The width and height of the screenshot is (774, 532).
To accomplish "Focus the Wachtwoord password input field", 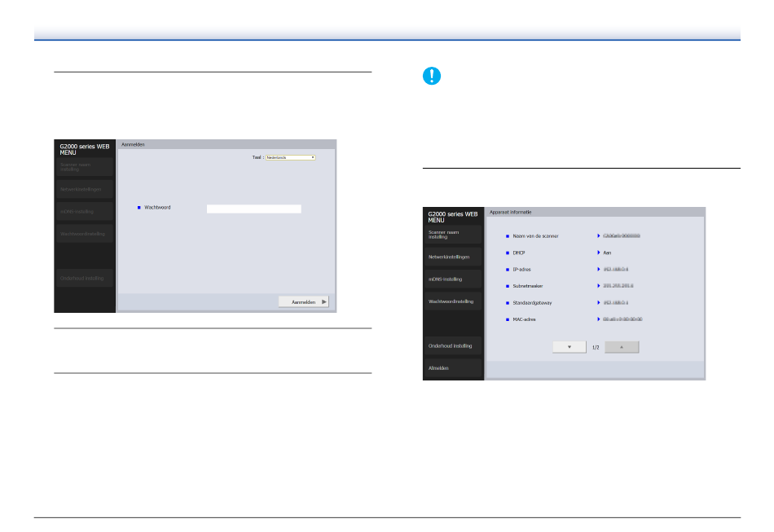I will pos(253,209).
